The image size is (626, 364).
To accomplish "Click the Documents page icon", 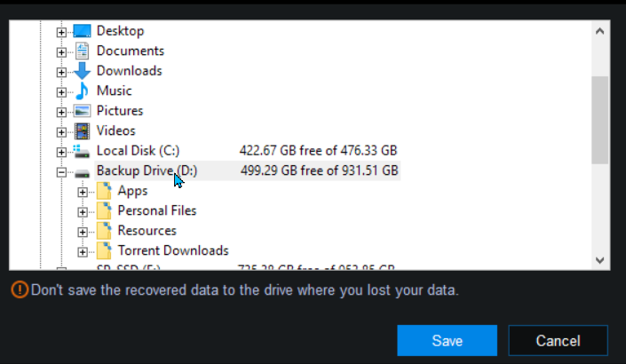I will point(82,51).
